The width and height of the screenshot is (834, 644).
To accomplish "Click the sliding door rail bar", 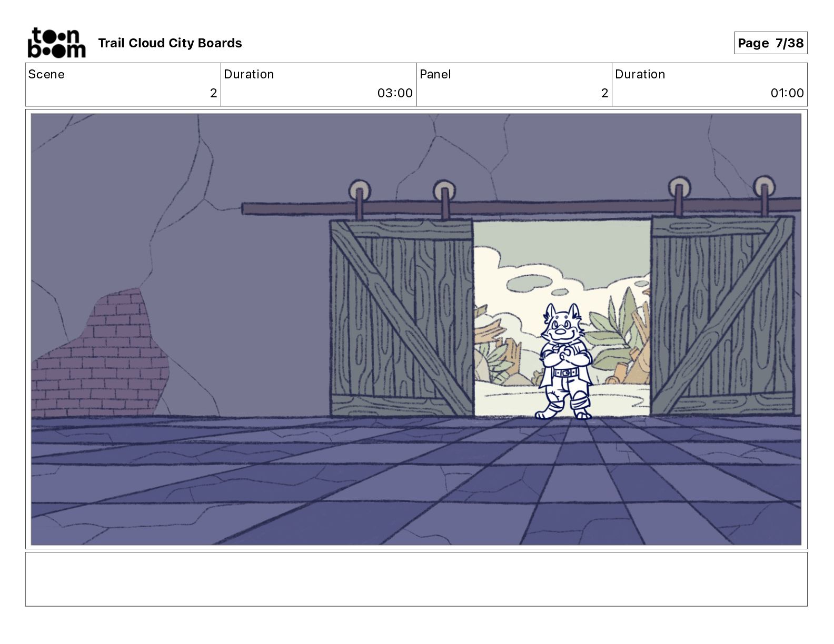I will pos(521,206).
